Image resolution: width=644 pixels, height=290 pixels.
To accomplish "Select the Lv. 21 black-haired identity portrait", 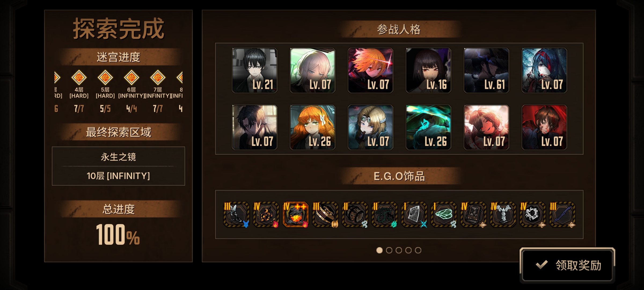I will (254, 70).
